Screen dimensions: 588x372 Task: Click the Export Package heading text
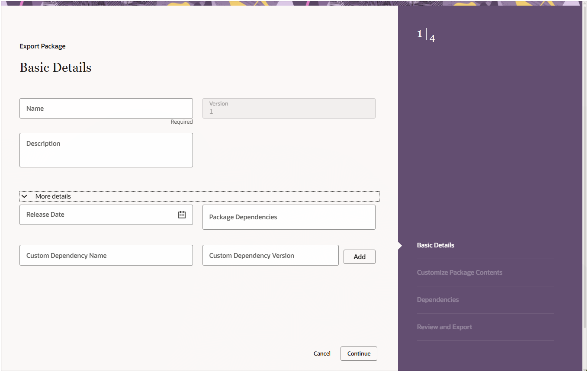pyautogui.click(x=42, y=46)
